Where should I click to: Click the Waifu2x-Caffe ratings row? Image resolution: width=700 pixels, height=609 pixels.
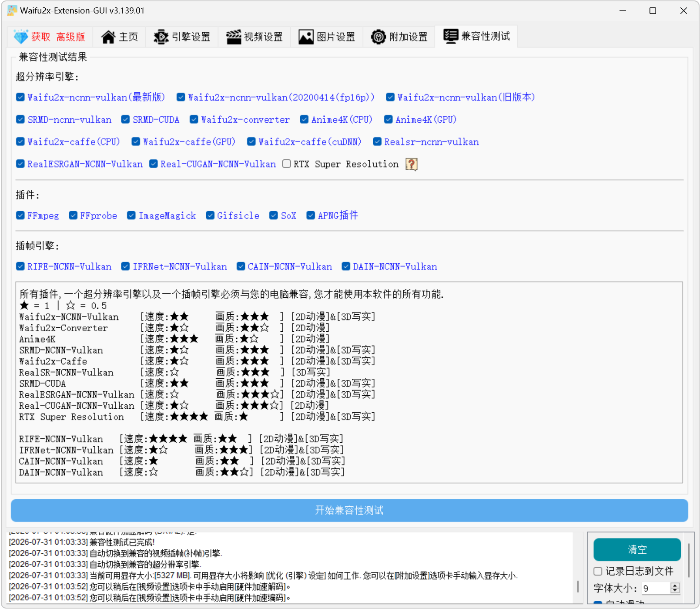click(197, 361)
